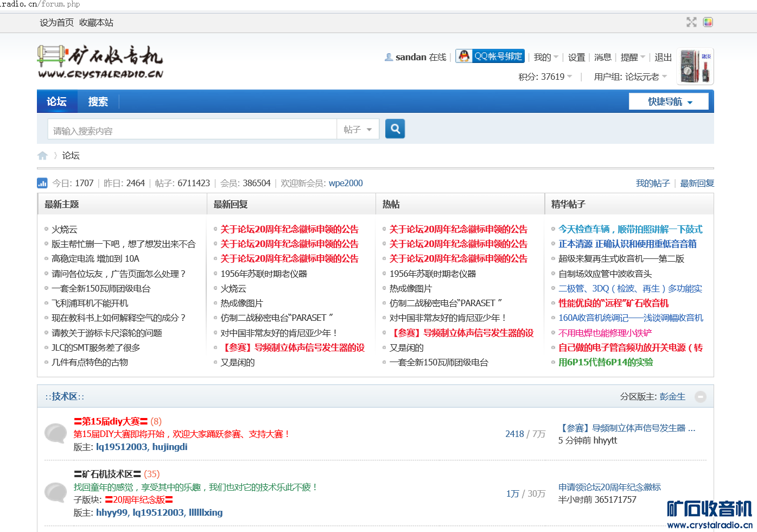Open the 快捷导航 dropdown
This screenshot has height=532, width=757.
click(x=669, y=102)
